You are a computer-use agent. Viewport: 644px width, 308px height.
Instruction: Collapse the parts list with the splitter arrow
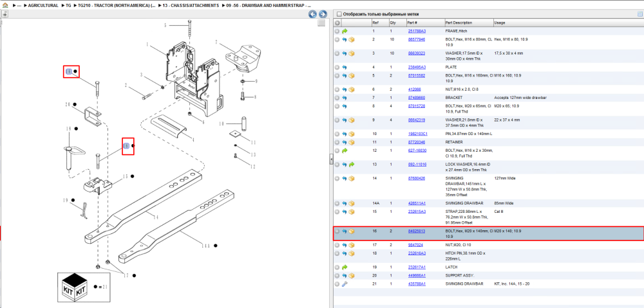point(330,160)
